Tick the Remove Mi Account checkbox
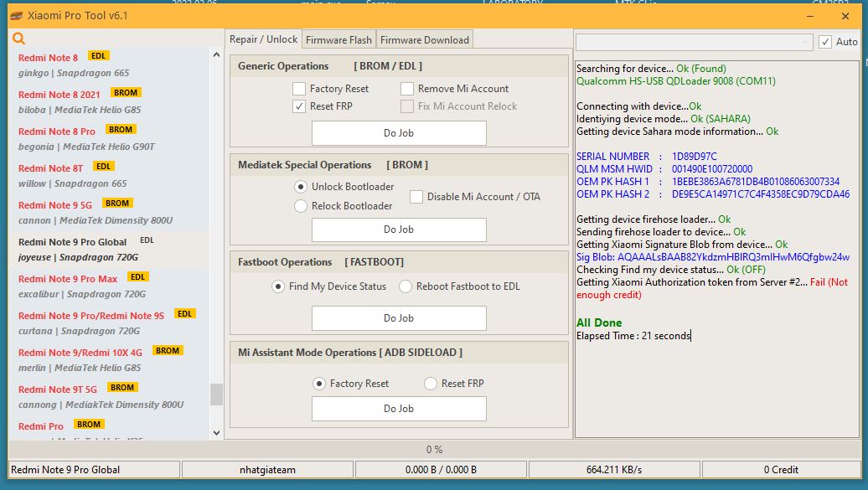The width and height of the screenshot is (868, 490). tap(407, 89)
